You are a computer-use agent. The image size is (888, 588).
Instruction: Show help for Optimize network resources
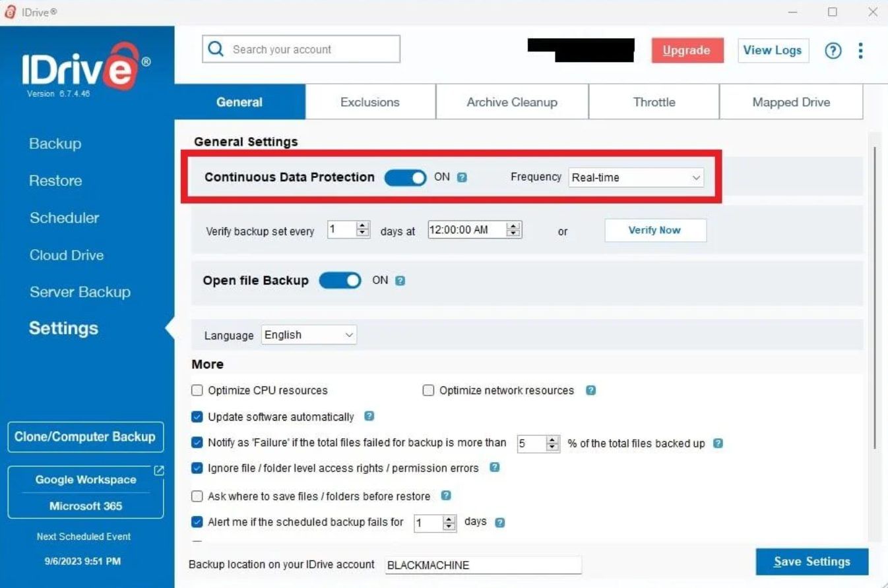591,390
